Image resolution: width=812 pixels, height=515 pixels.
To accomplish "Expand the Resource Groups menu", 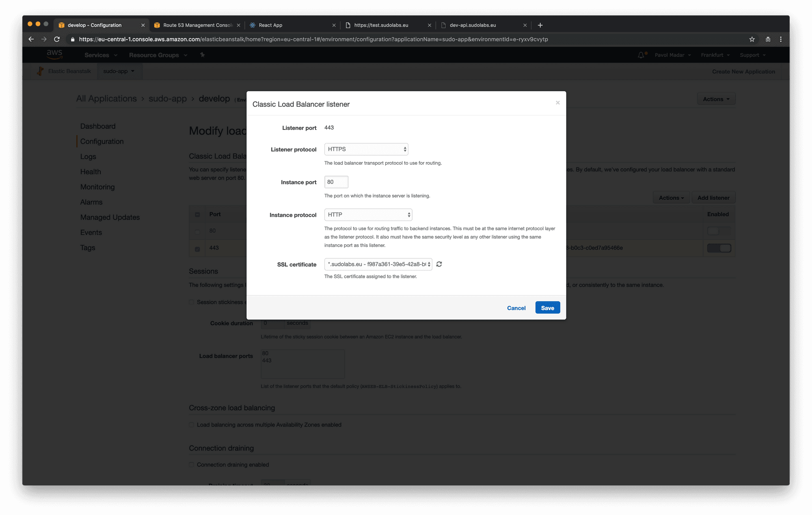I will coord(158,55).
